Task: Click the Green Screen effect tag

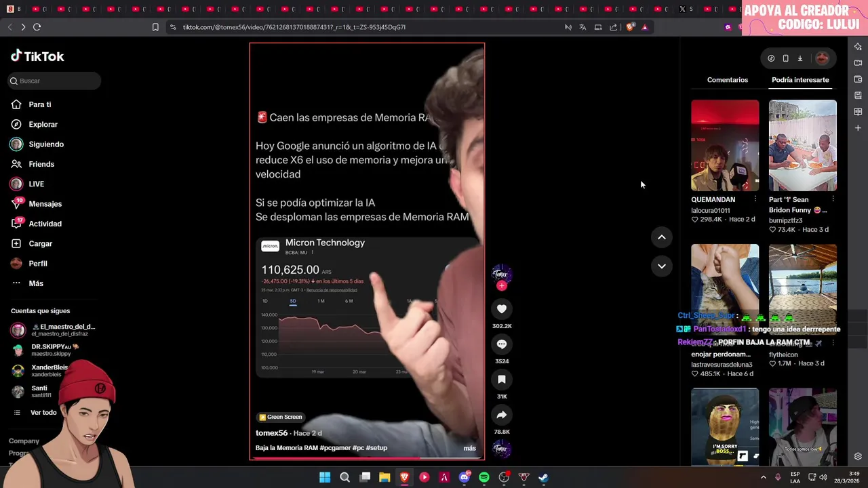Action: point(281,417)
